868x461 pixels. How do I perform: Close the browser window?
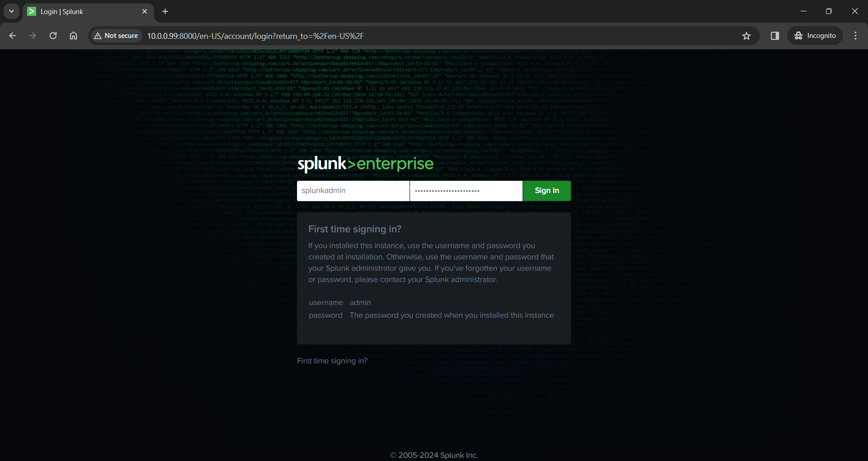tap(855, 11)
